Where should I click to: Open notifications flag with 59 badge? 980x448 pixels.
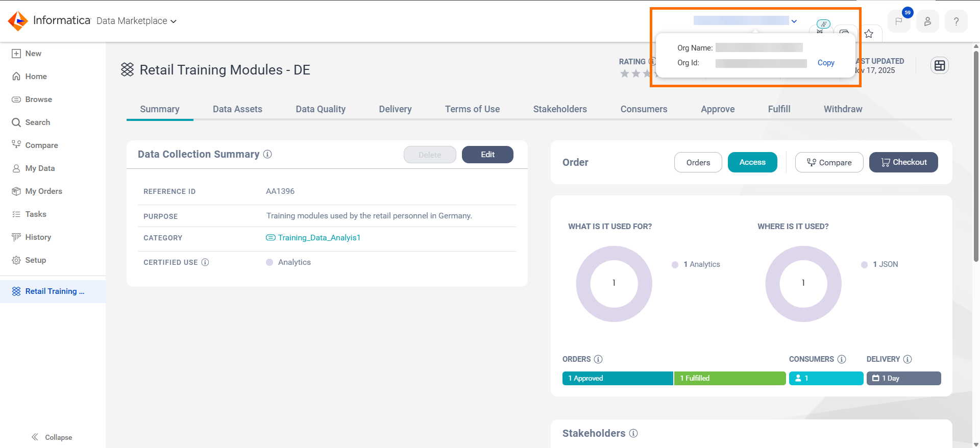tap(899, 21)
